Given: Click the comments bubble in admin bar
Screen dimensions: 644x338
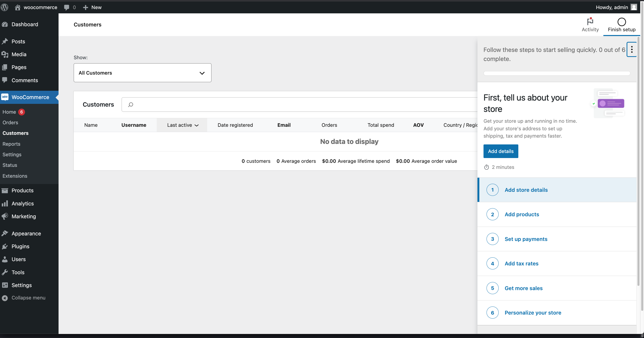Looking at the screenshot, I should 67,7.
